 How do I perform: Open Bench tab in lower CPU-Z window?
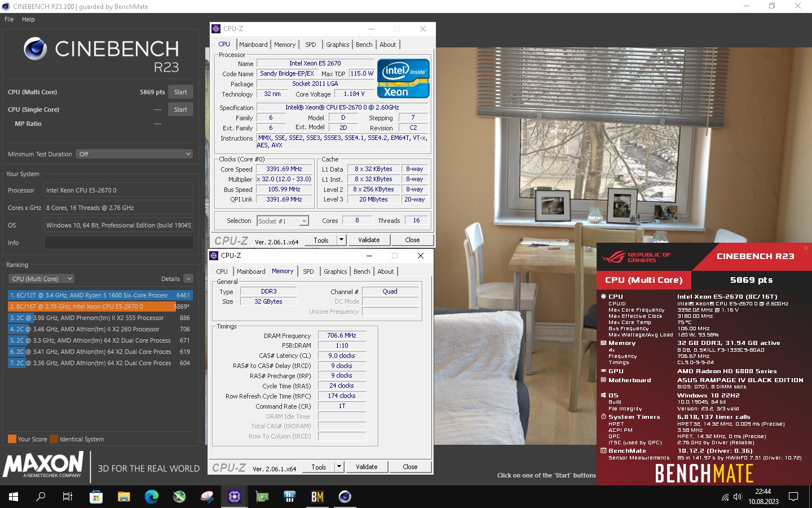point(362,271)
